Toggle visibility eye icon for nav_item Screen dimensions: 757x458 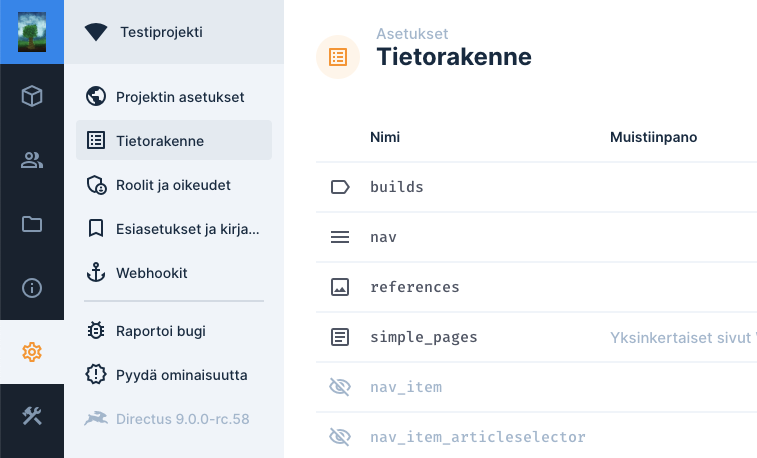click(x=340, y=387)
